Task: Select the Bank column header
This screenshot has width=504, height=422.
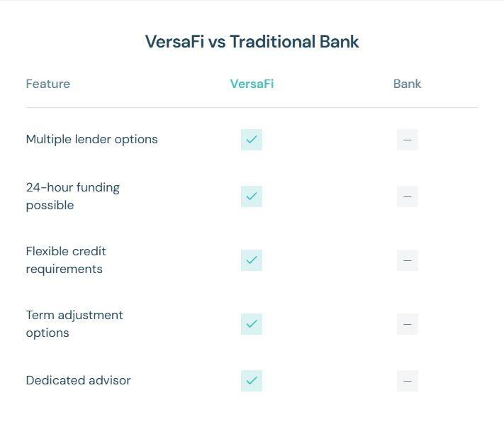Action: pyautogui.click(x=408, y=84)
